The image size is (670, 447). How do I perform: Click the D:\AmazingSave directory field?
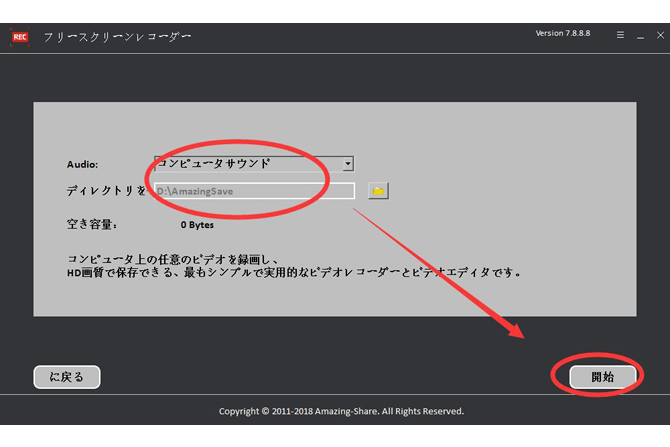click(x=254, y=191)
